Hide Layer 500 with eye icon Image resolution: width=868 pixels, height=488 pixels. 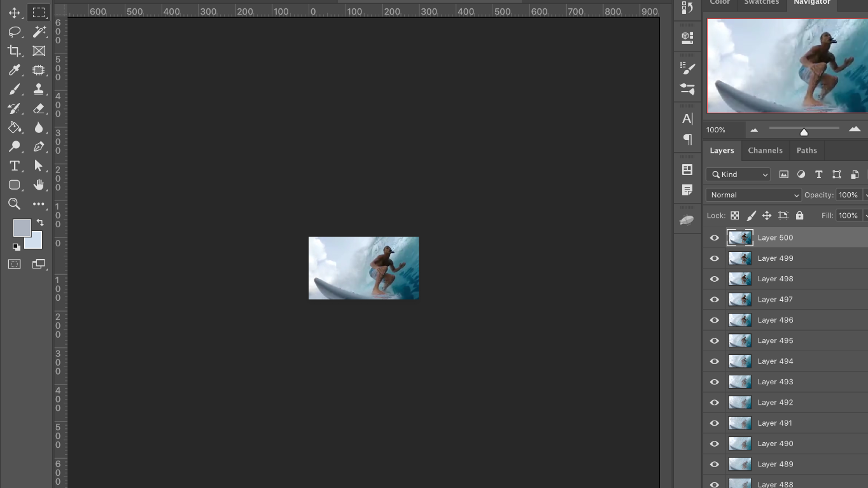tap(715, 238)
